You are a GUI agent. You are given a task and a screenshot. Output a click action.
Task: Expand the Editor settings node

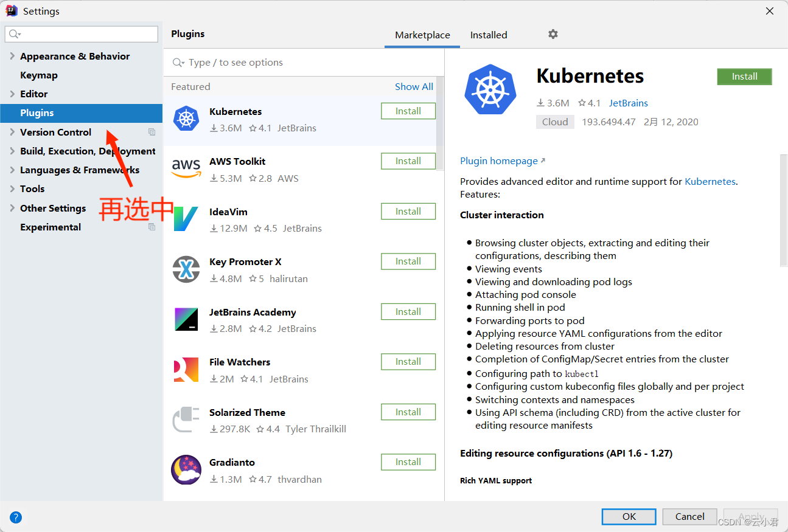point(12,94)
